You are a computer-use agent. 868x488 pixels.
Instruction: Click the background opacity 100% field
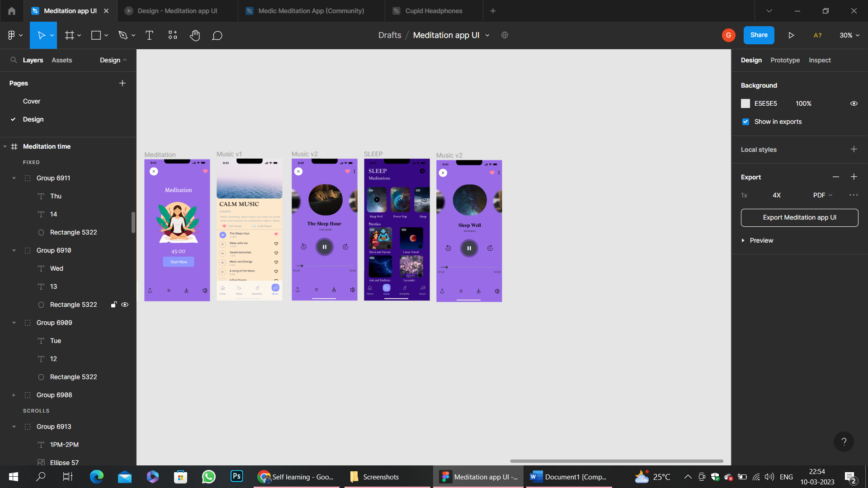[803, 103]
